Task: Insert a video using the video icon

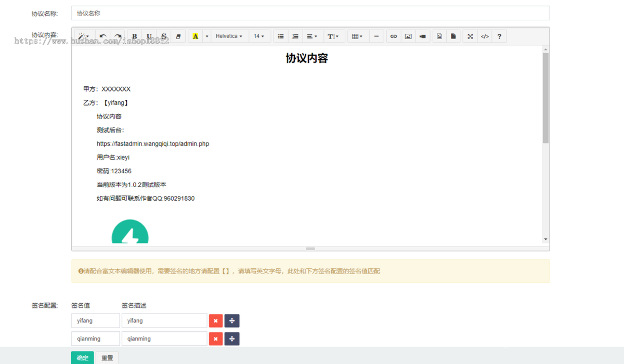Action: pos(422,36)
